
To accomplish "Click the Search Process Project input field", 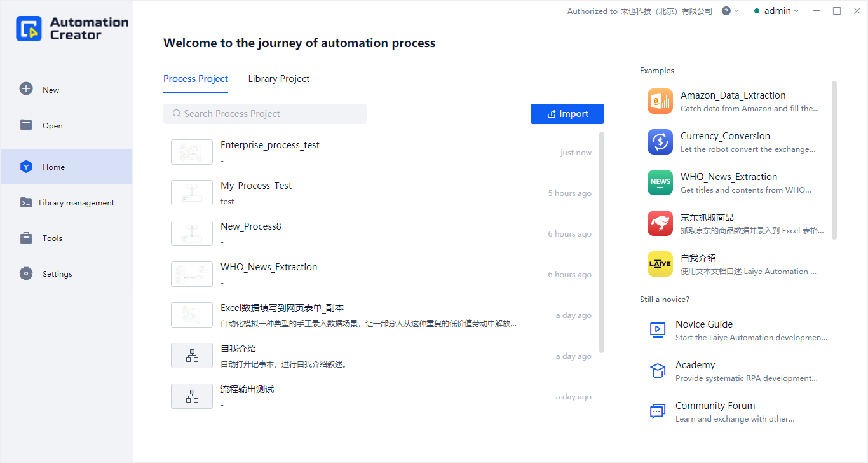I will pos(265,113).
